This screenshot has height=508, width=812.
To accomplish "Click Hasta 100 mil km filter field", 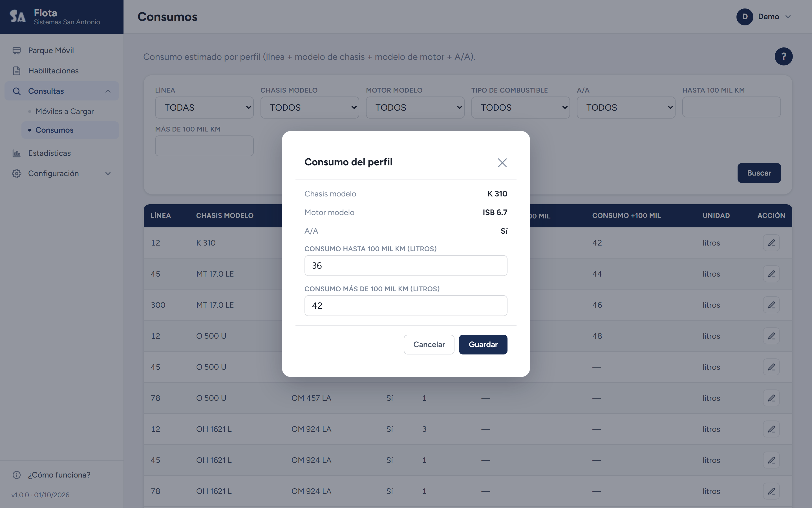I will pos(731,107).
